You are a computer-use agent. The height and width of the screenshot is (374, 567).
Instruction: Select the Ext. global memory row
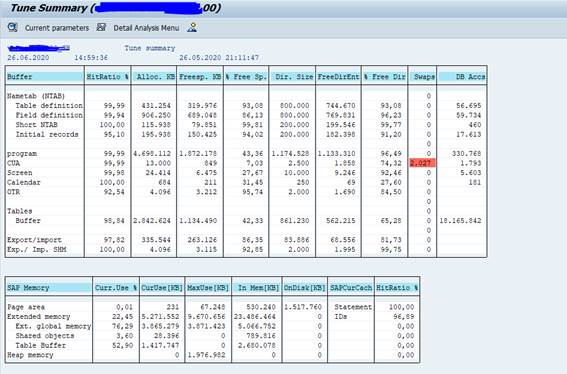[212, 326]
